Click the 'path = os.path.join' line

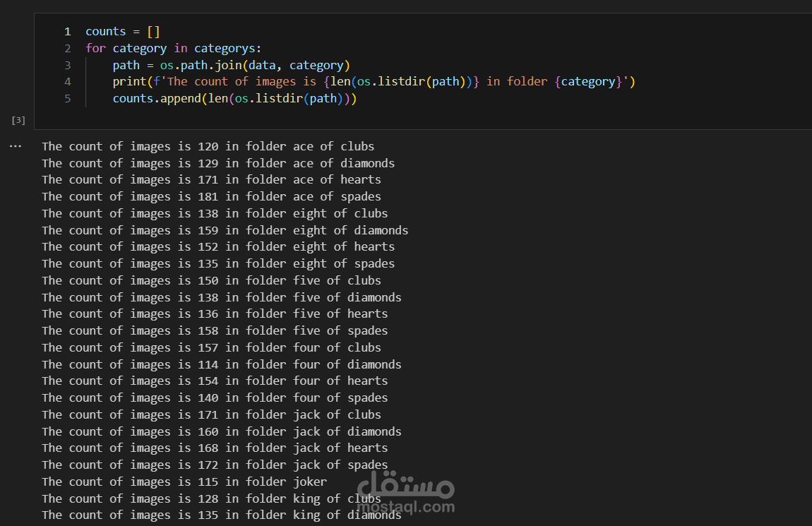point(232,65)
